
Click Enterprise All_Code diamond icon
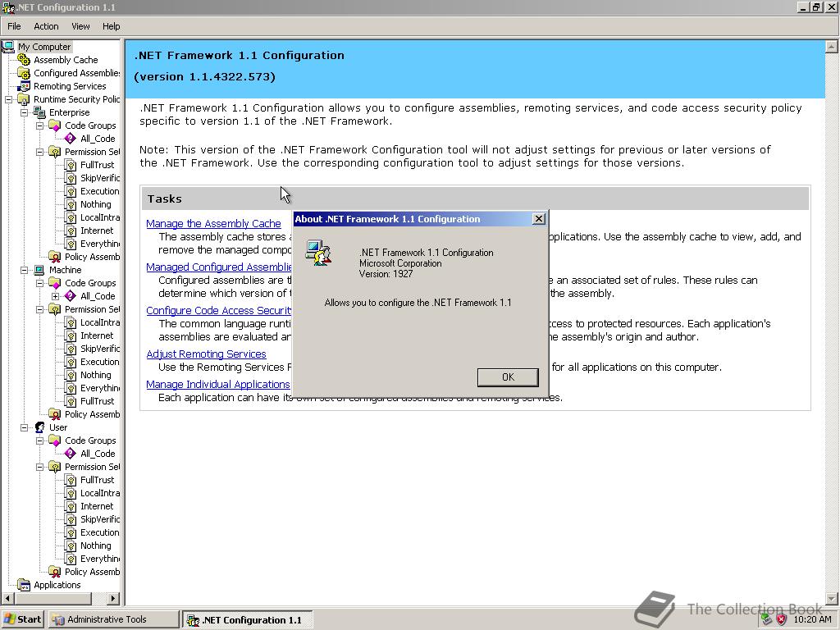coord(71,139)
